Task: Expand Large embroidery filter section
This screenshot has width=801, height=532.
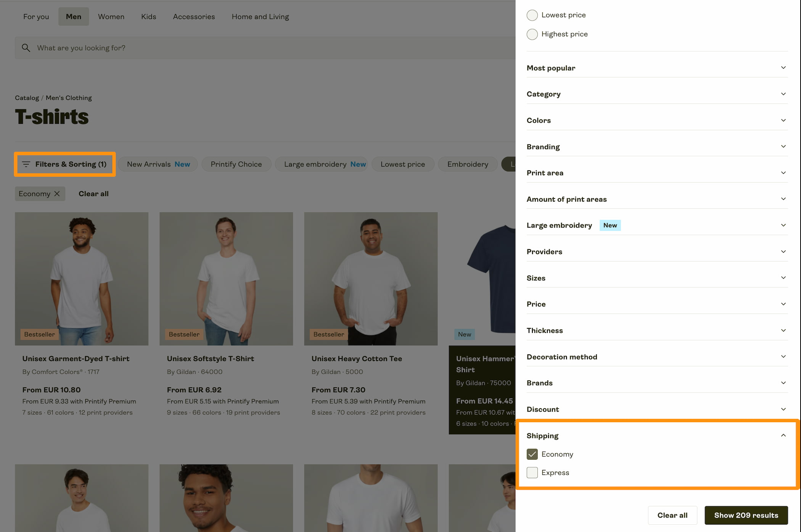Action: tap(657, 225)
